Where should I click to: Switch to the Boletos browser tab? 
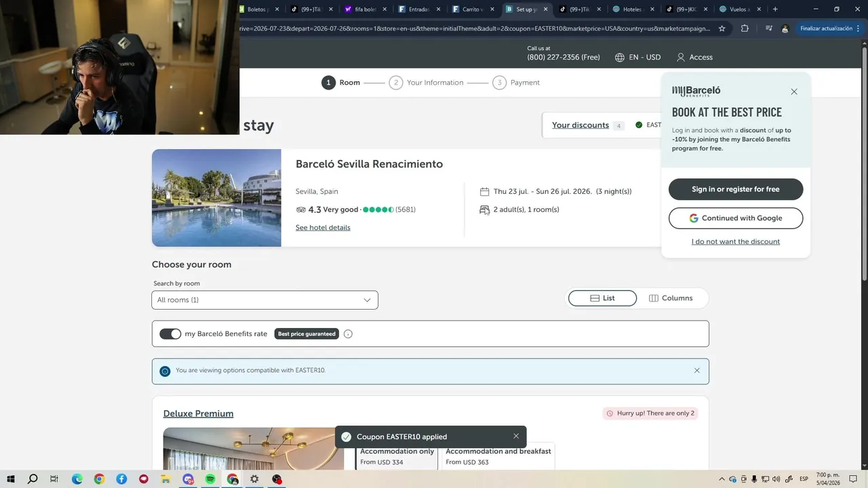[258, 9]
